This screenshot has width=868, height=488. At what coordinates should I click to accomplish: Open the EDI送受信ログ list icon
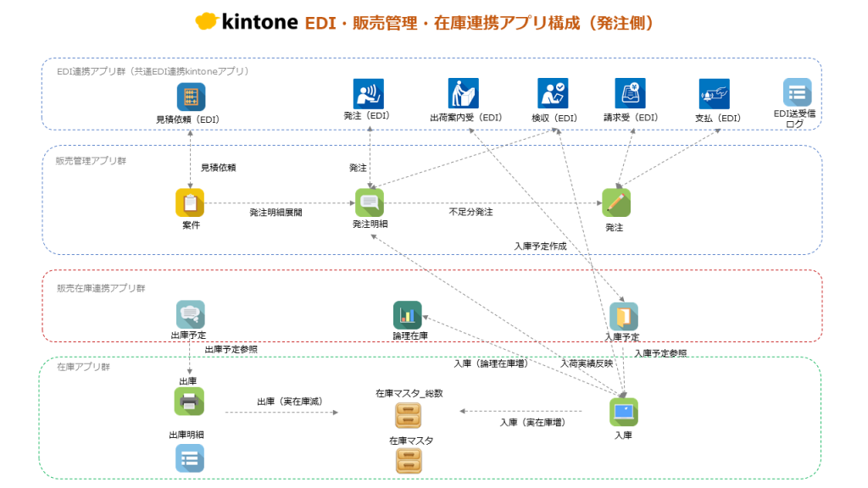[797, 92]
